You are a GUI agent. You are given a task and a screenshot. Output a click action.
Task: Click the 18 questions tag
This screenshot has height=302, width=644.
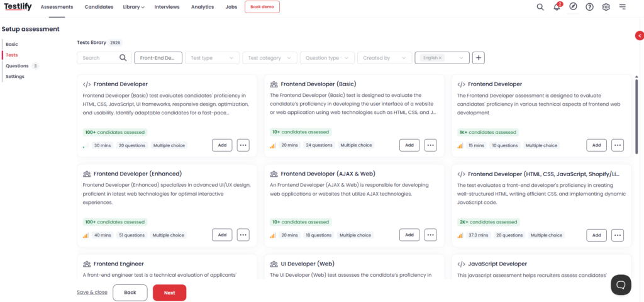tap(319, 235)
